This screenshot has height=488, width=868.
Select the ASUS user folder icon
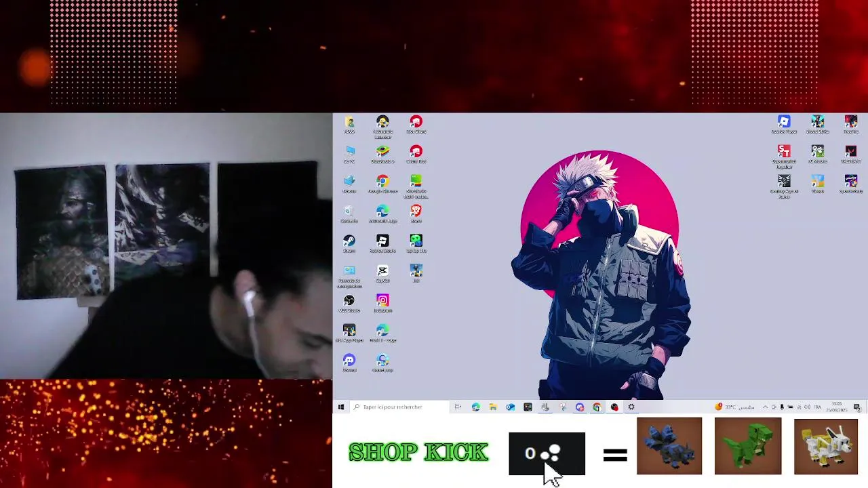pos(349,124)
